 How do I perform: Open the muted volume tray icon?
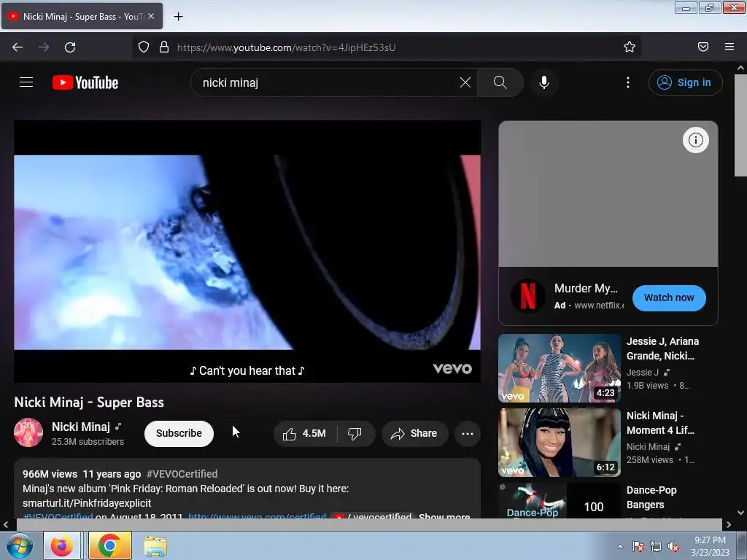point(673,547)
